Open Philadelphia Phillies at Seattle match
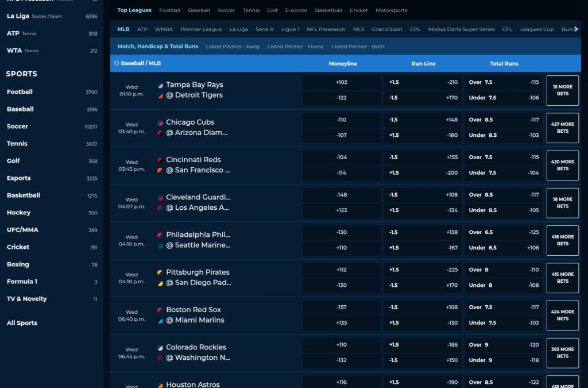The width and height of the screenshot is (588, 388). click(198, 240)
